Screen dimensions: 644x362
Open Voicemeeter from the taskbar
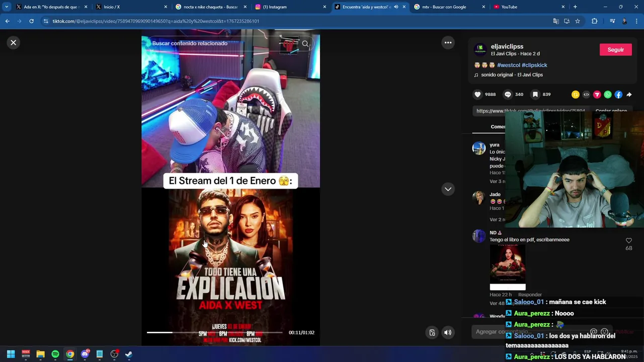click(26, 354)
